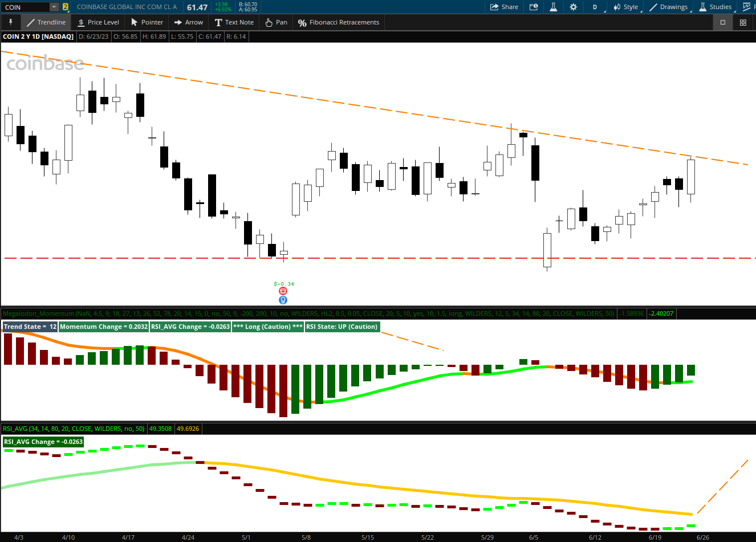This screenshot has height=542, width=756.
Task: Click the Megalodon_Momentum study title
Action: (x=308, y=313)
